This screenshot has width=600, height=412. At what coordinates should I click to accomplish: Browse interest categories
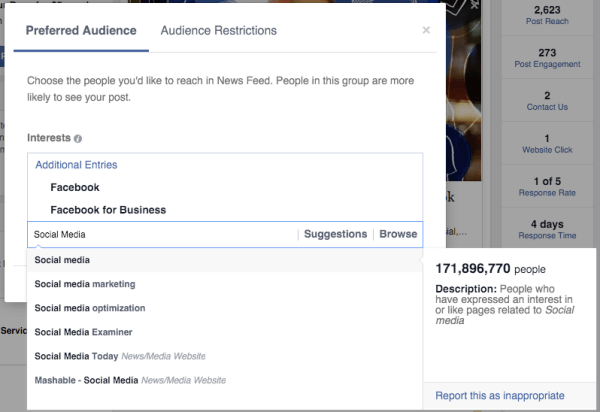398,234
